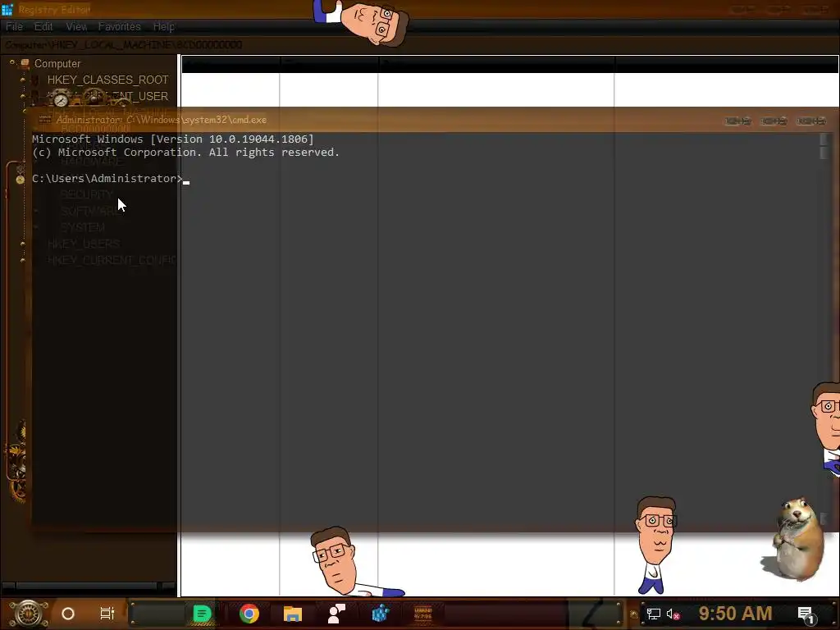Switch to the cmd taskbar icon
The width and height of the screenshot is (840, 630).
(x=423, y=614)
